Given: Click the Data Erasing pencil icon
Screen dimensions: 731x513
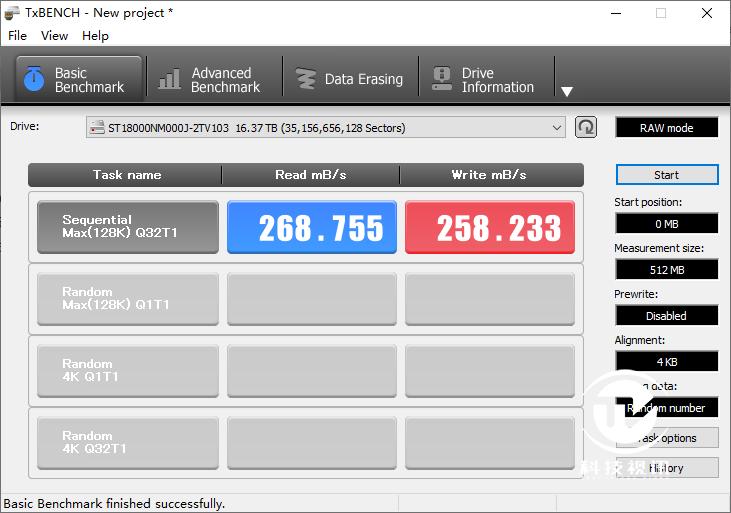Looking at the screenshot, I should click(304, 79).
